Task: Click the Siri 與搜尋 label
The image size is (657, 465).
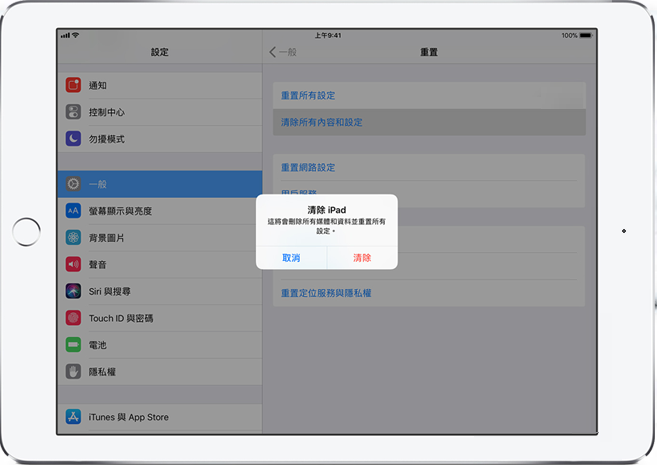Action: click(109, 292)
